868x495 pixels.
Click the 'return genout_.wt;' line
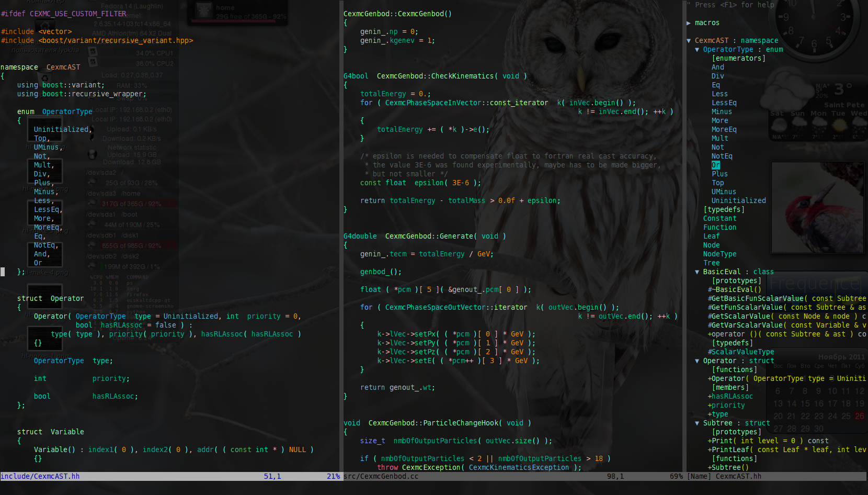[x=397, y=387]
